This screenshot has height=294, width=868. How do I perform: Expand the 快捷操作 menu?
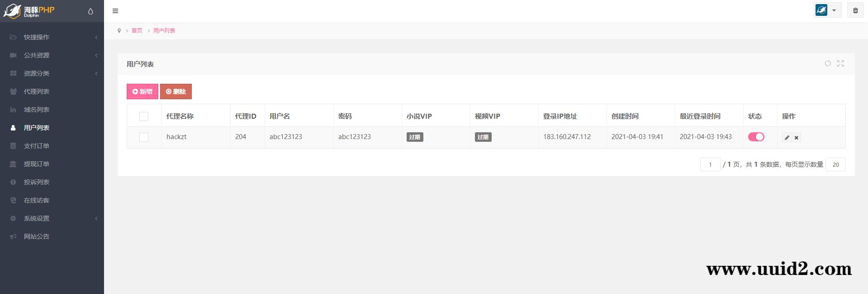[52, 37]
